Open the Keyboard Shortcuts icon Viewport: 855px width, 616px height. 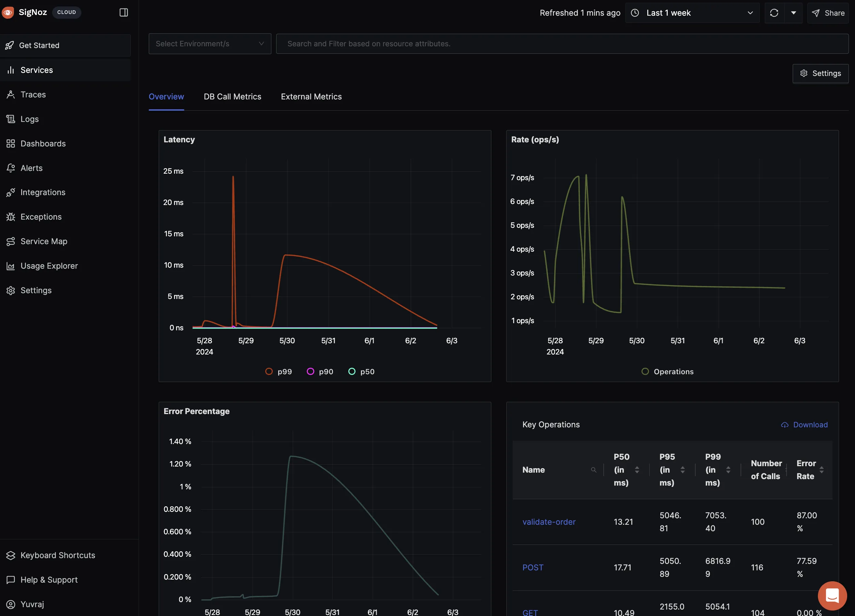(11, 555)
